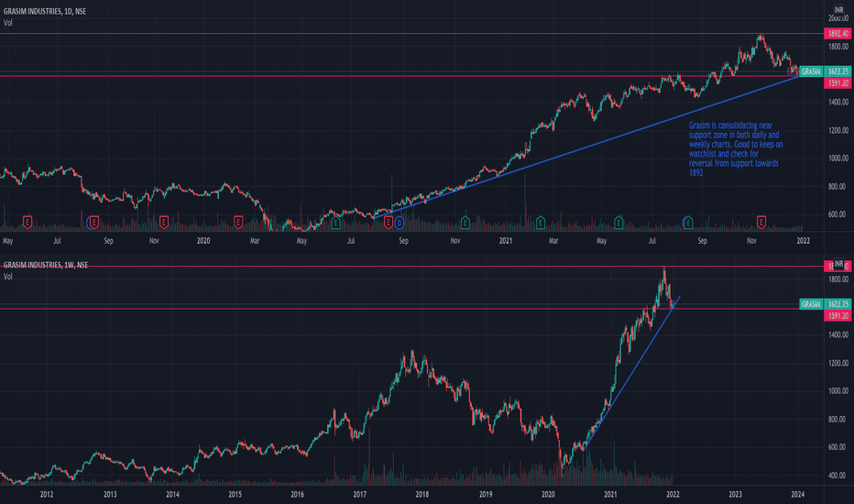The image size is (854, 504).
Task: Click the 2021 label on daily time axis
Action: (x=506, y=241)
